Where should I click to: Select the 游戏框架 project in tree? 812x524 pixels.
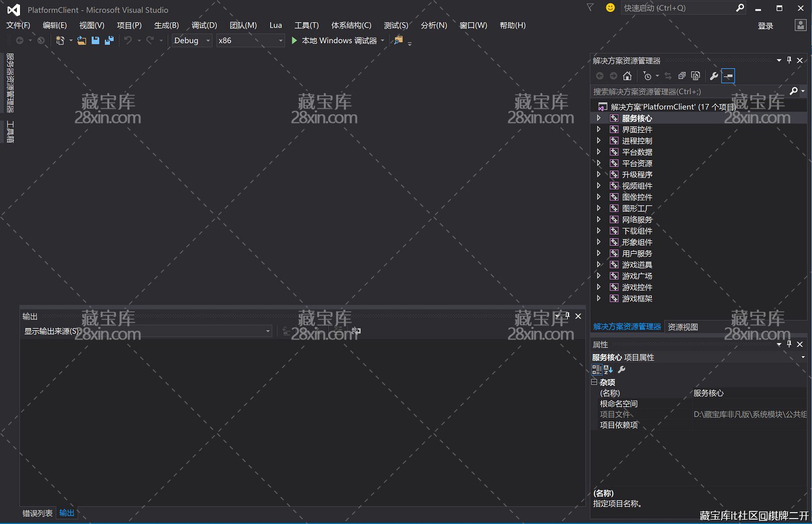637,298
